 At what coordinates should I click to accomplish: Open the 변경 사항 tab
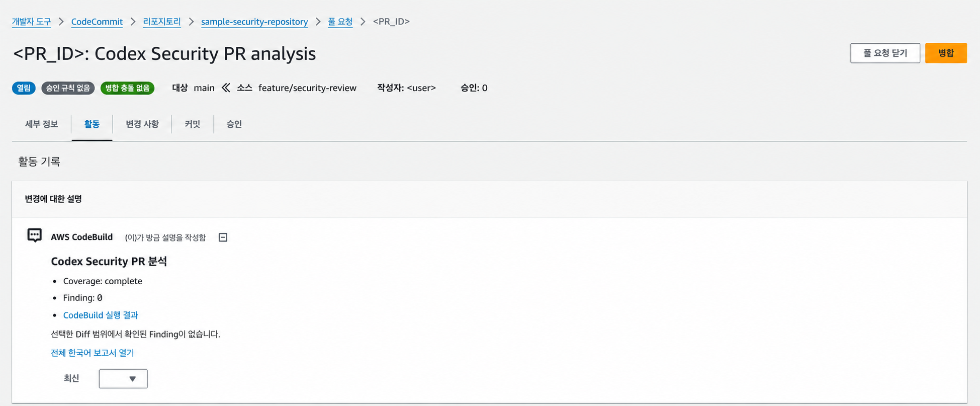click(142, 124)
